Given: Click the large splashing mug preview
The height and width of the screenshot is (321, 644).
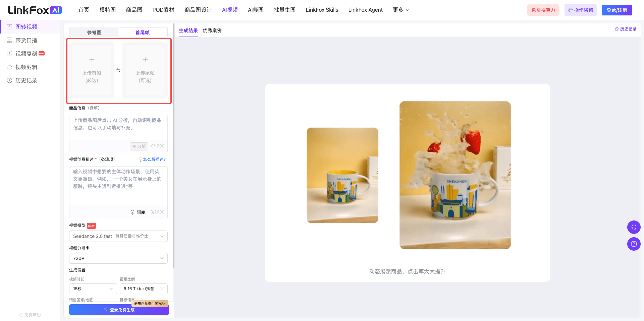Looking at the screenshot, I should [455, 175].
